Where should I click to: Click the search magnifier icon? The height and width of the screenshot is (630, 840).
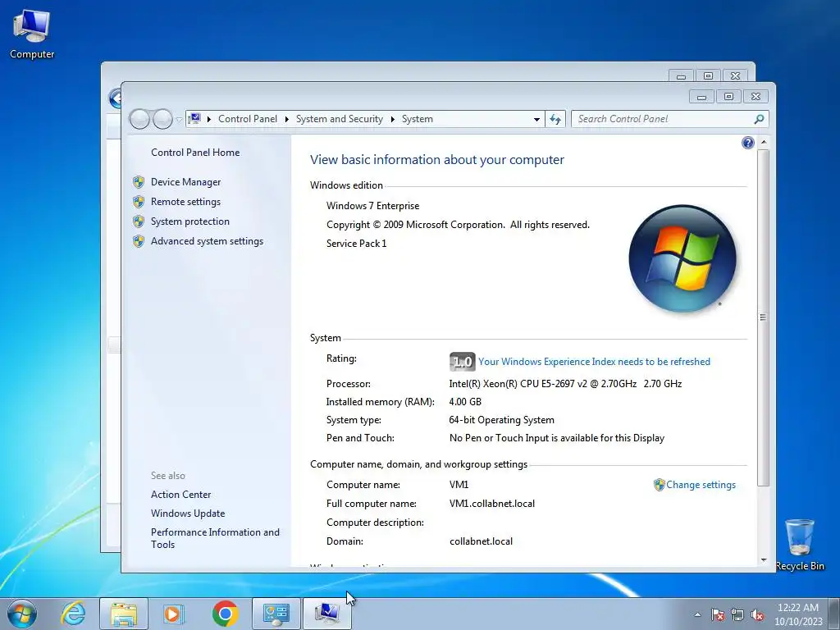coord(759,119)
